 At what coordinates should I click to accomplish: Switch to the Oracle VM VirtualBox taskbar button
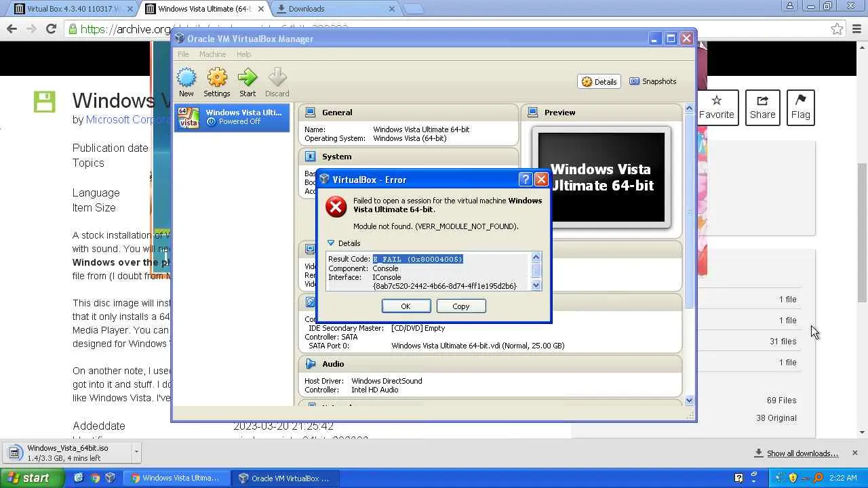coord(286,478)
